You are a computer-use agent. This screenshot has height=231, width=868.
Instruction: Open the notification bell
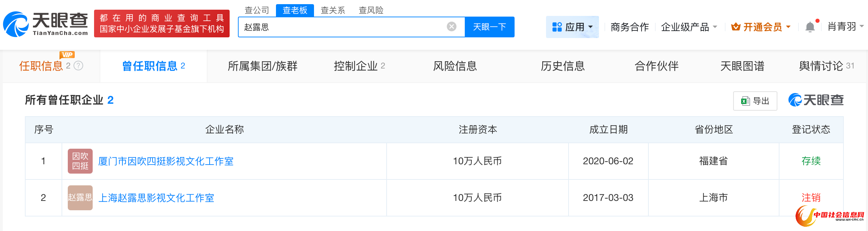point(810,27)
